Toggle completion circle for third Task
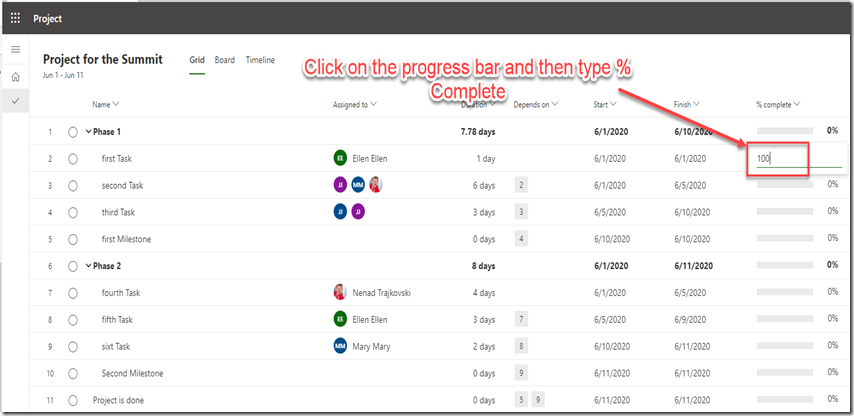Screen dimensions: 854x416 [x=73, y=213]
